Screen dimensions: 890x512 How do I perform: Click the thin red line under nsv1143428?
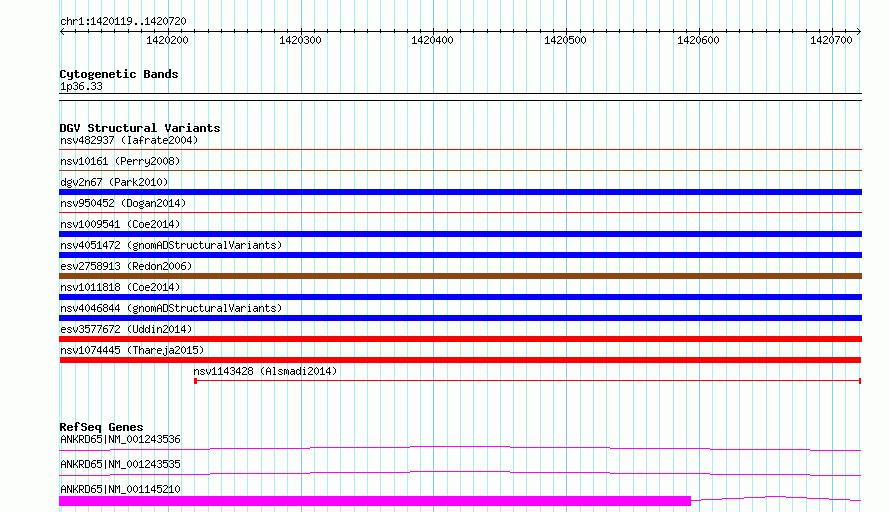528,381
